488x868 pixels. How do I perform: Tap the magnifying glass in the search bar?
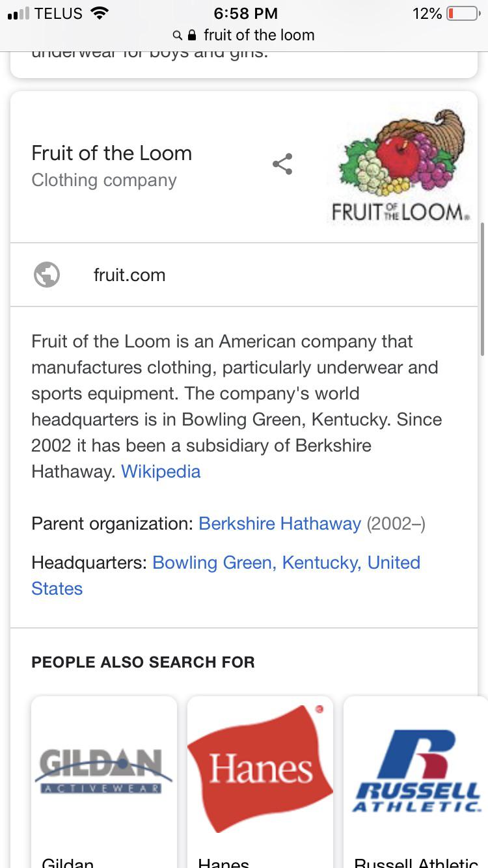pyautogui.click(x=177, y=35)
